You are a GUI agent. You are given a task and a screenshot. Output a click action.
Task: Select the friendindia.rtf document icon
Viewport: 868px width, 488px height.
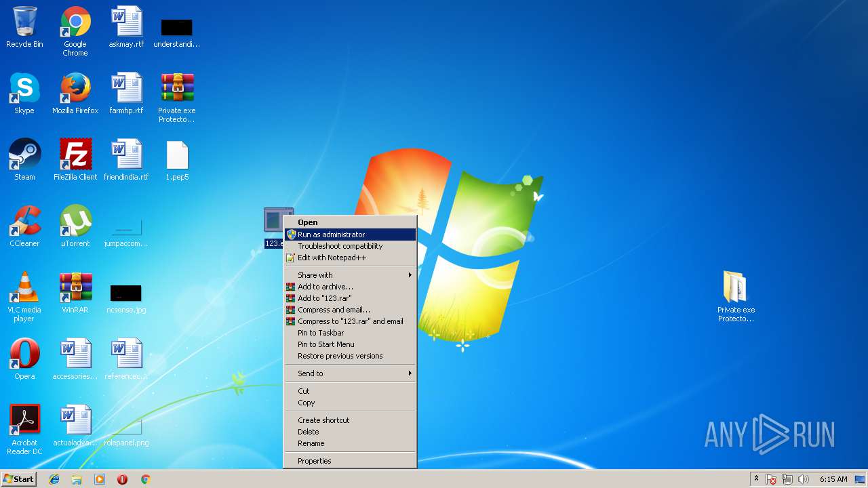tap(126, 160)
